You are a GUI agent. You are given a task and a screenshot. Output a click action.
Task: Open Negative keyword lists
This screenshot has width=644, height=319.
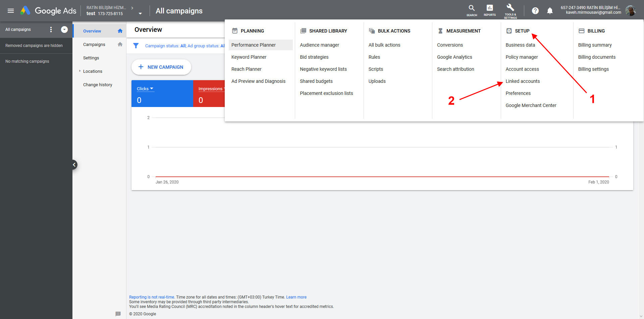[x=323, y=69]
